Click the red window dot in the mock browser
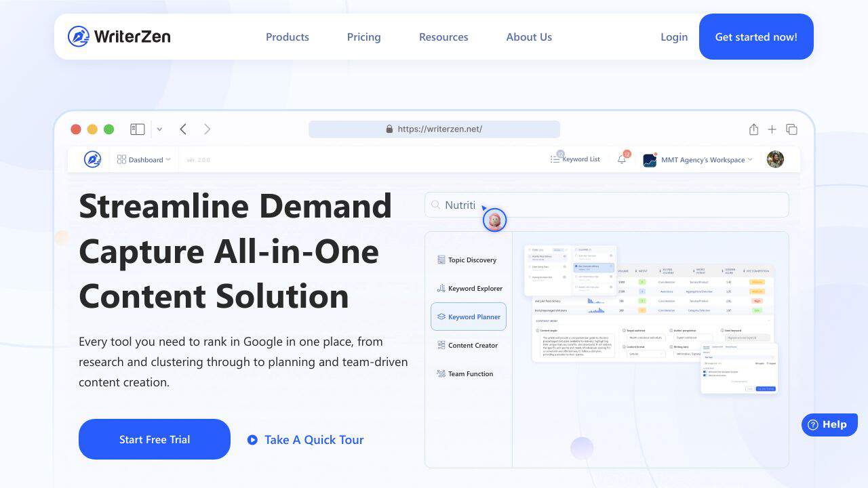Screen dimensions: 868x488 pos(76,129)
